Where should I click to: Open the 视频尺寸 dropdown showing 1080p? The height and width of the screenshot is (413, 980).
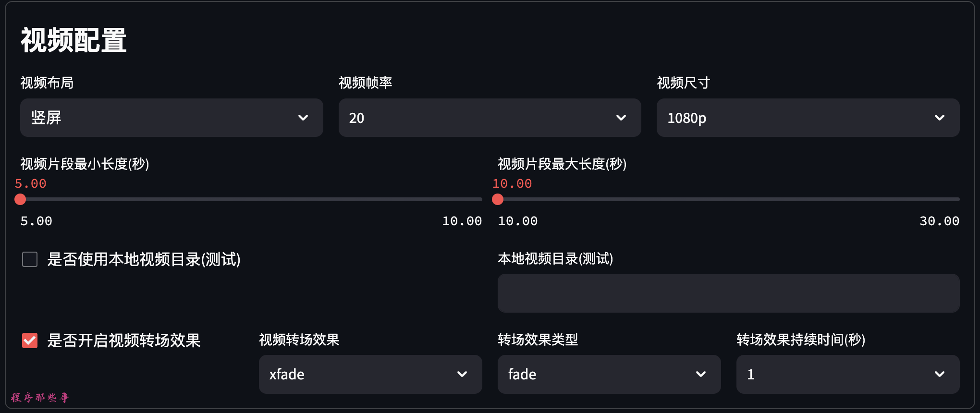pyautogui.click(x=808, y=118)
